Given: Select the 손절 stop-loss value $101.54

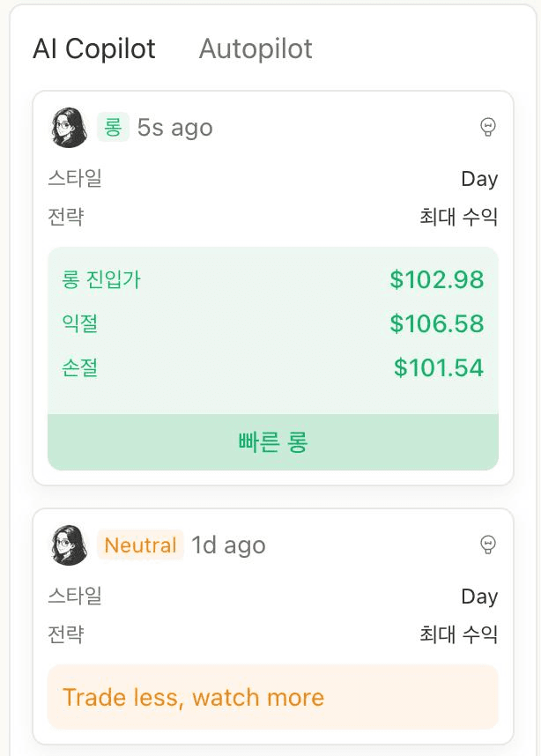Looking at the screenshot, I should tap(439, 367).
